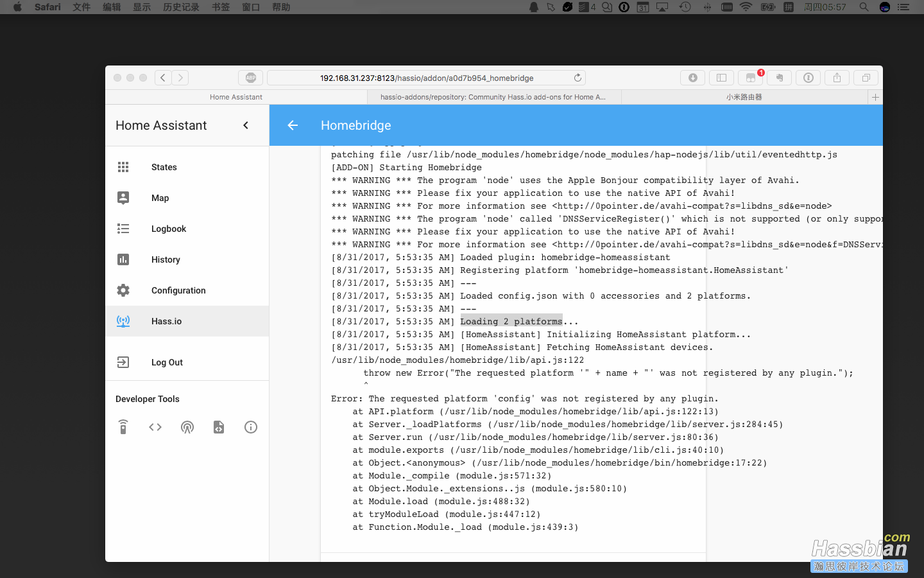Open the States developer tool (code brackets icon)
Image resolution: width=924 pixels, height=578 pixels.
click(x=155, y=427)
